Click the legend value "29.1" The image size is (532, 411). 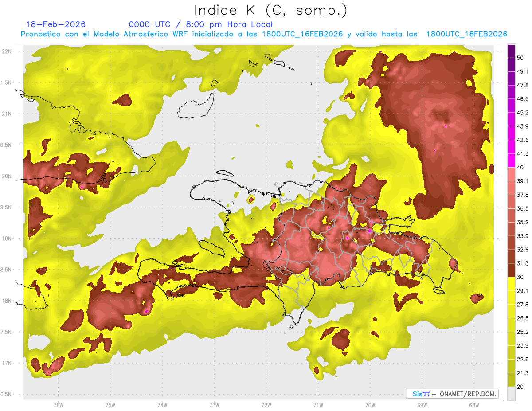point(523,291)
